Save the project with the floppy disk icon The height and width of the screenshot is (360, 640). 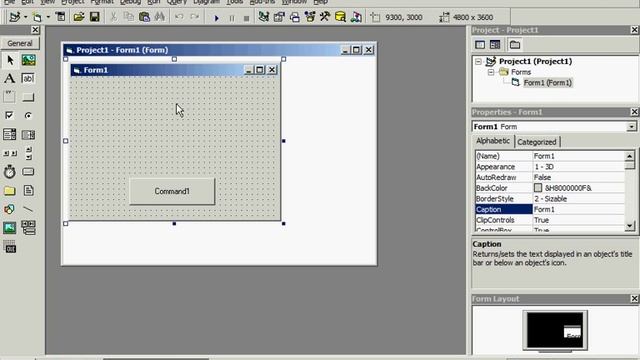tap(95, 17)
